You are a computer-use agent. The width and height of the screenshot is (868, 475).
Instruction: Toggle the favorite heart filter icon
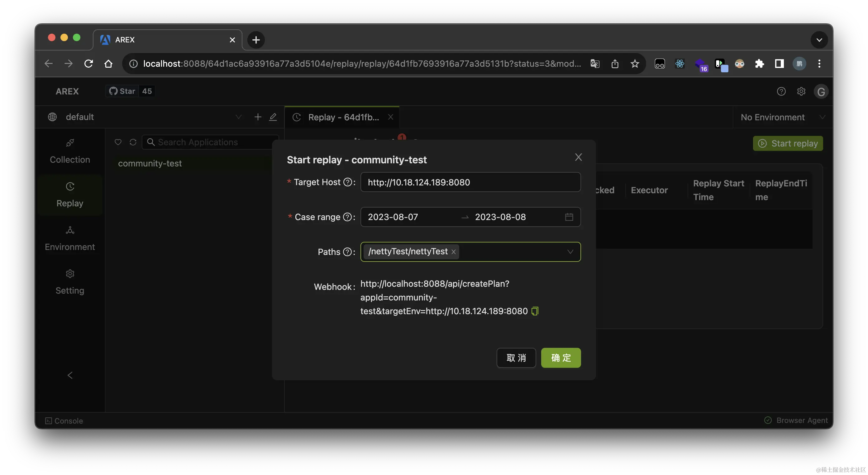click(118, 142)
